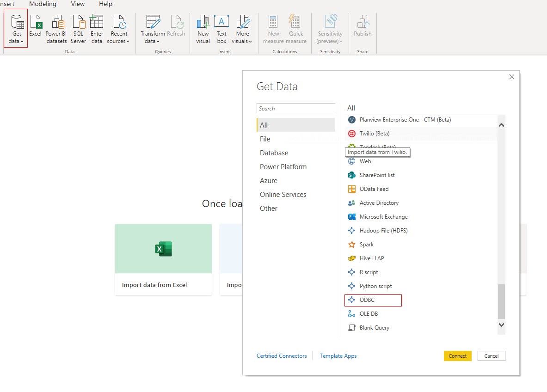The image size is (547, 392).
Task: Open Transform data dropdown
Action: click(153, 29)
